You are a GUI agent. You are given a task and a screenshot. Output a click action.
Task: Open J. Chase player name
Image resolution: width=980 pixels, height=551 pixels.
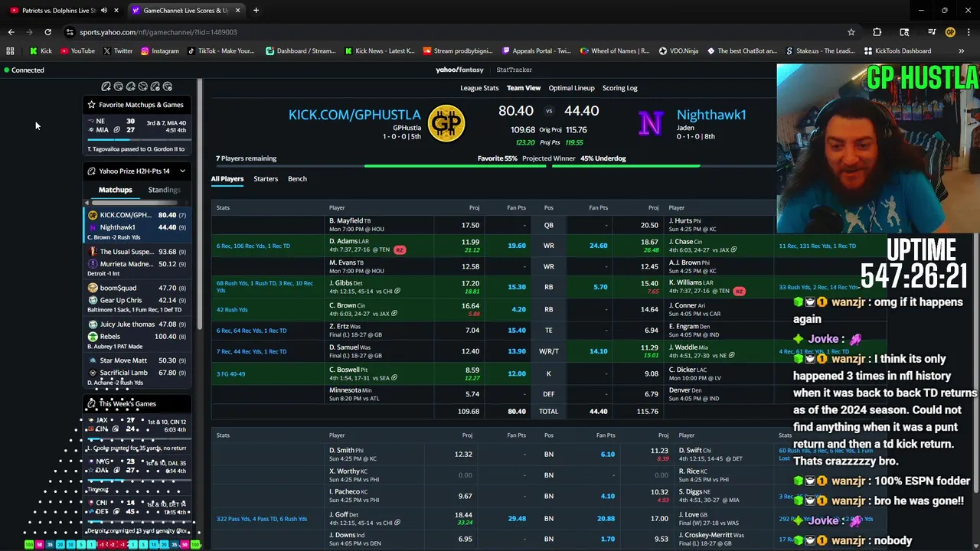tap(681, 242)
